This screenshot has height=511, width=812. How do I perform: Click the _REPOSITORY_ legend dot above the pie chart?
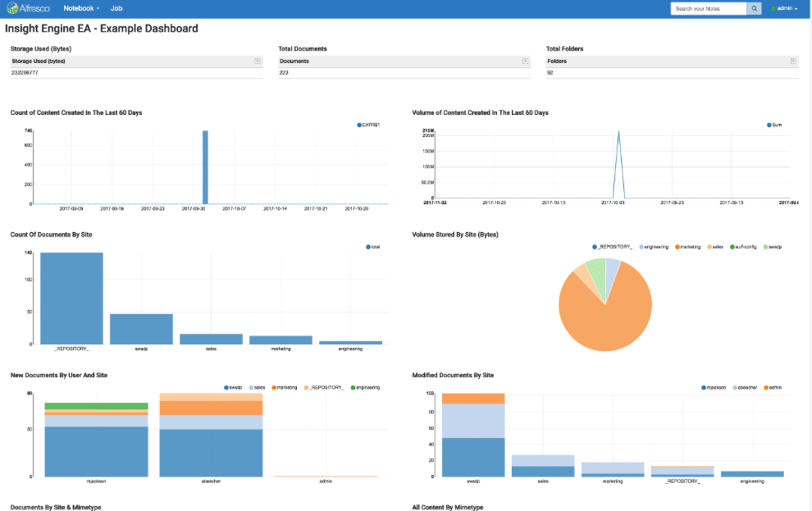pyautogui.click(x=594, y=246)
